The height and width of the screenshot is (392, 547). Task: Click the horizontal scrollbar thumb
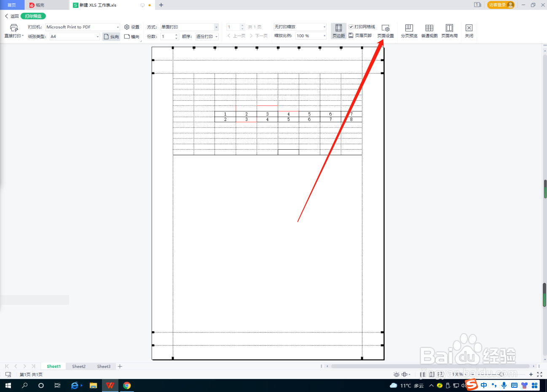(x=430, y=366)
